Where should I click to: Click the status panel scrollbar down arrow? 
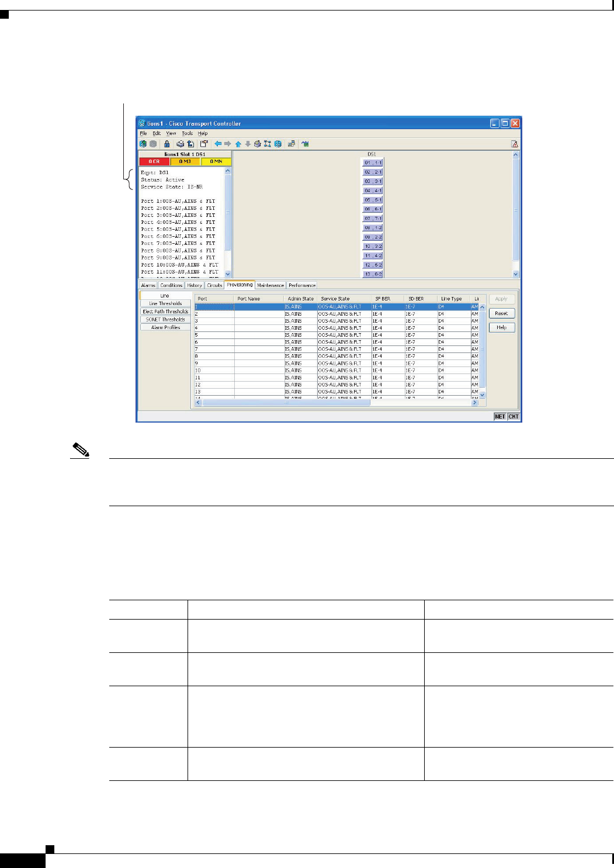pyautogui.click(x=228, y=274)
